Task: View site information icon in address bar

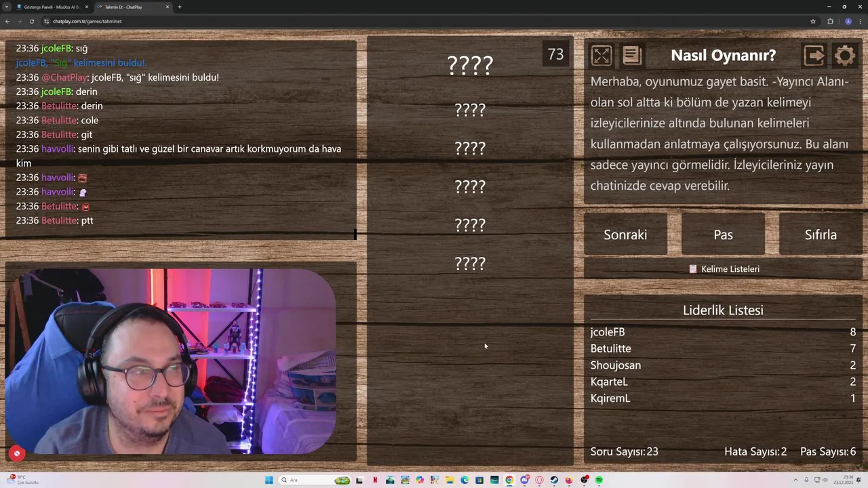Action: point(47,21)
